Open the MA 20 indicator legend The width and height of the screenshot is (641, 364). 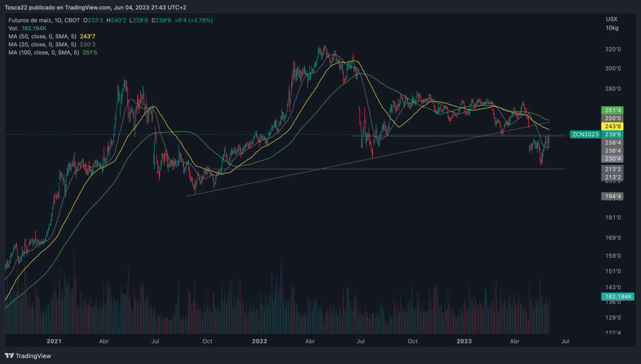point(43,44)
